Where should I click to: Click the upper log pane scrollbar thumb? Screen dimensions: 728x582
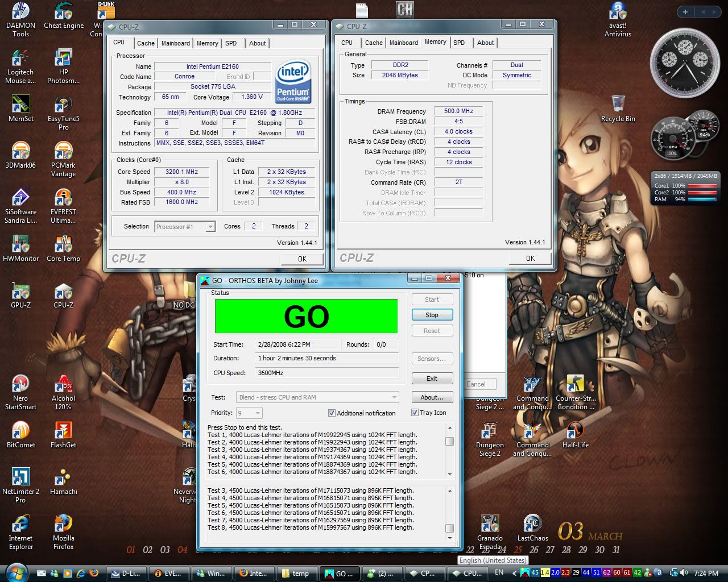point(449,442)
